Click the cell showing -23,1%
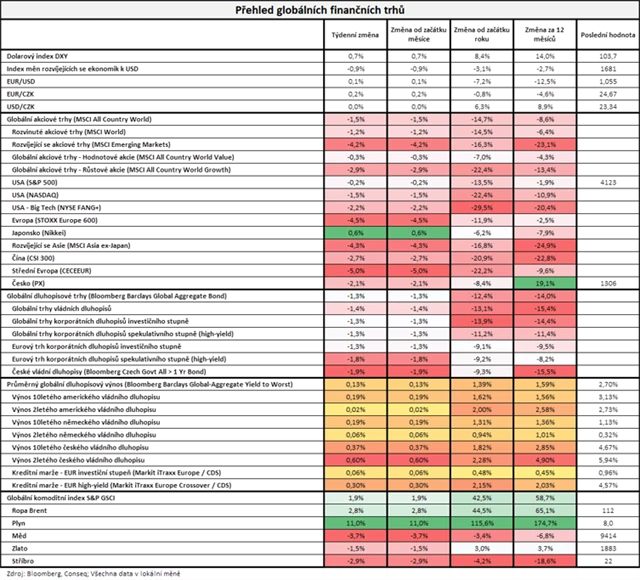The width and height of the screenshot is (640, 580). [545, 144]
